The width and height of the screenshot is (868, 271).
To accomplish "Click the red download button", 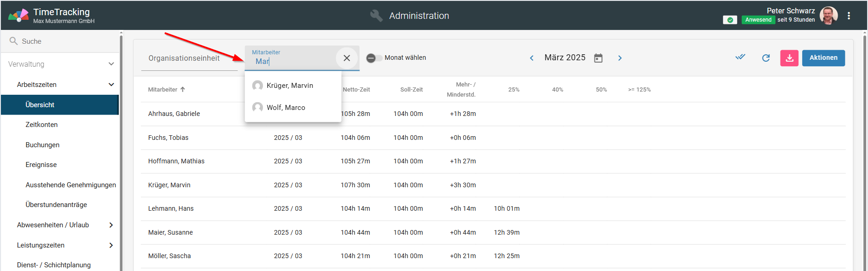I will click(x=789, y=58).
